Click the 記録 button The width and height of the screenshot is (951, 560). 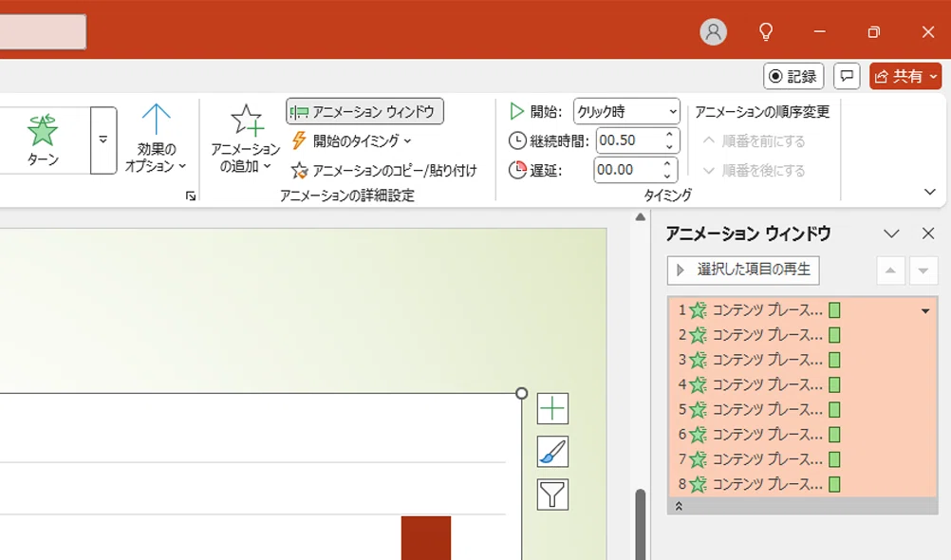pos(793,77)
